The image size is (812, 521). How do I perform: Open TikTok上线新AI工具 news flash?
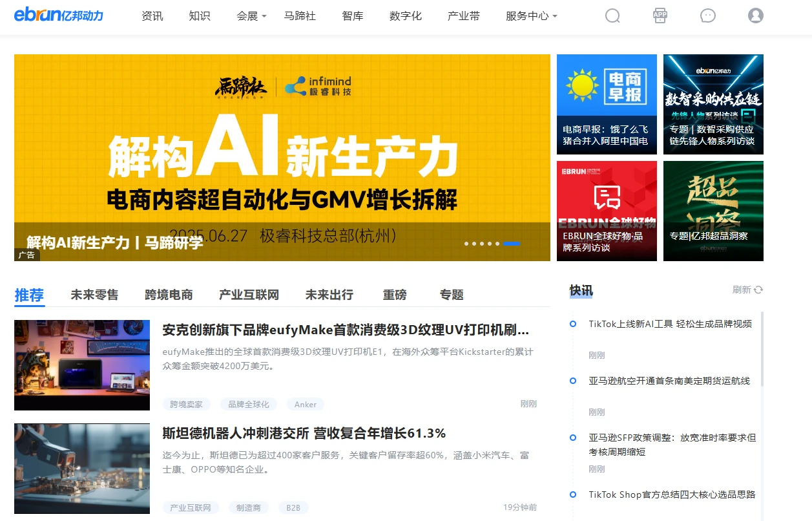pos(670,324)
